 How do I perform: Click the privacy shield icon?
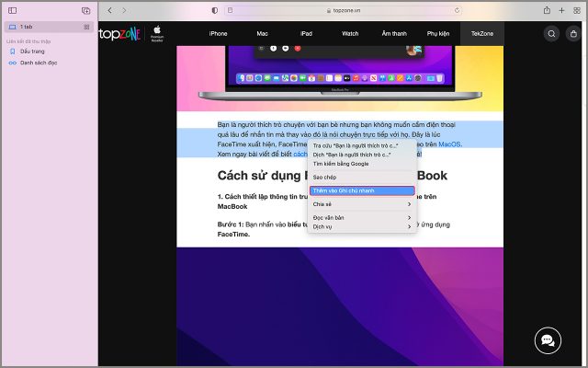(215, 10)
